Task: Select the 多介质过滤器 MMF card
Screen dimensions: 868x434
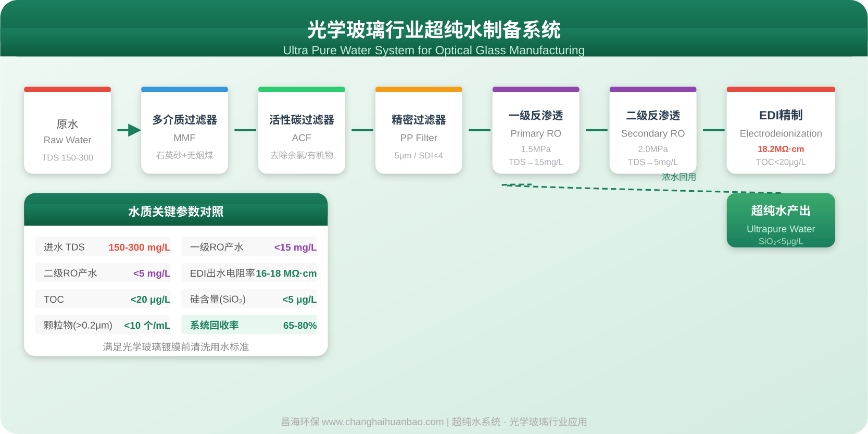Action: (184, 130)
